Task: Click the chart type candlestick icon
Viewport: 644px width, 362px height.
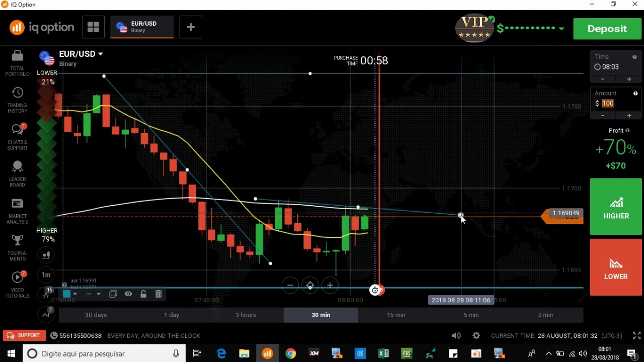Action: point(46,255)
